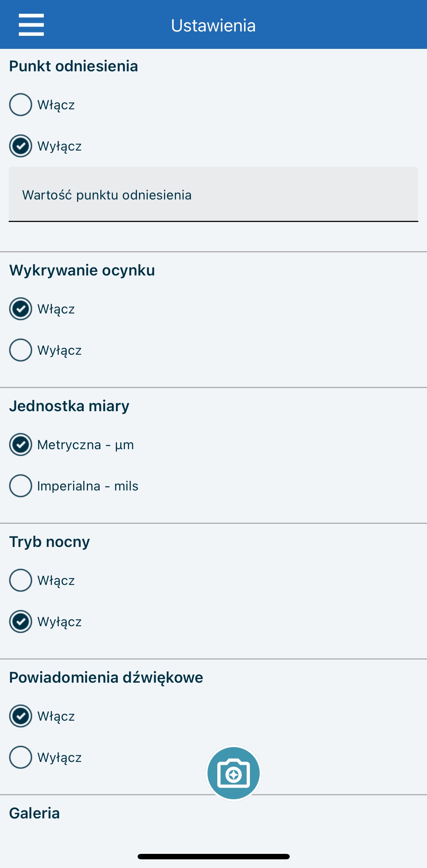
Task: Select Wyłącz under Punkt odniesienia
Action: click(21, 146)
